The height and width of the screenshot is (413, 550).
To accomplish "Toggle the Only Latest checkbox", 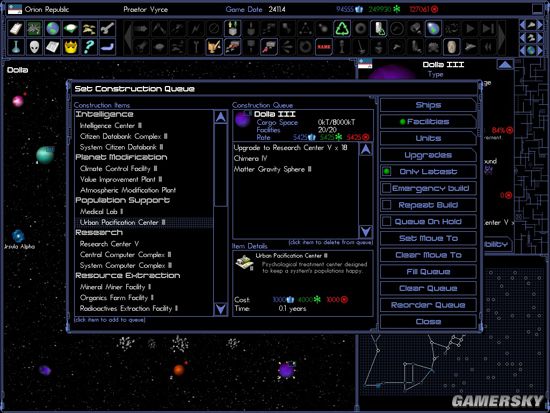I will (387, 172).
